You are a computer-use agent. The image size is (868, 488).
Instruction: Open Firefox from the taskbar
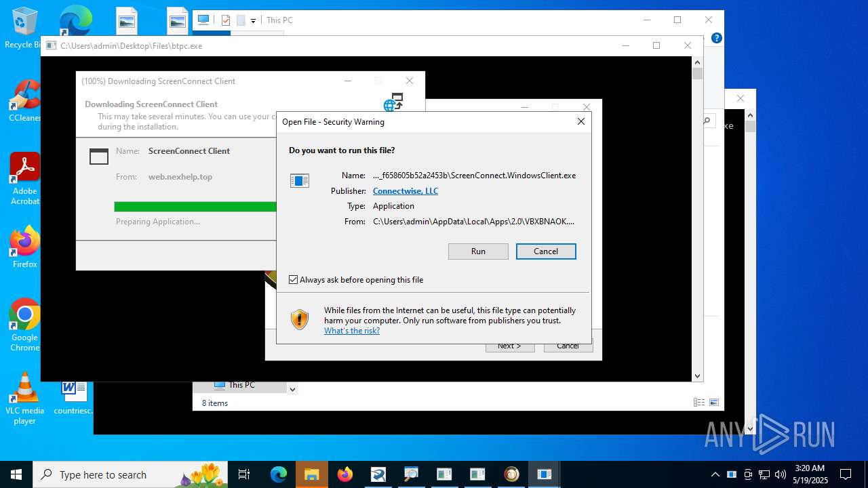[x=345, y=474]
